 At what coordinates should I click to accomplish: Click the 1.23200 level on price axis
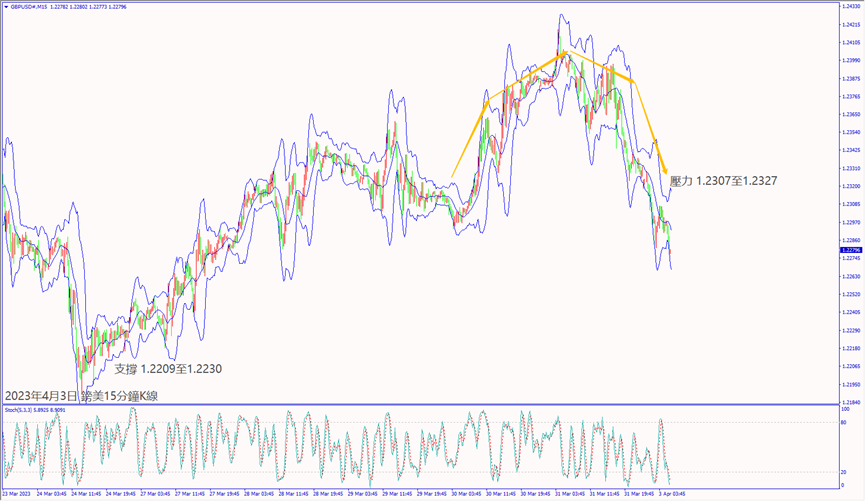[849, 186]
